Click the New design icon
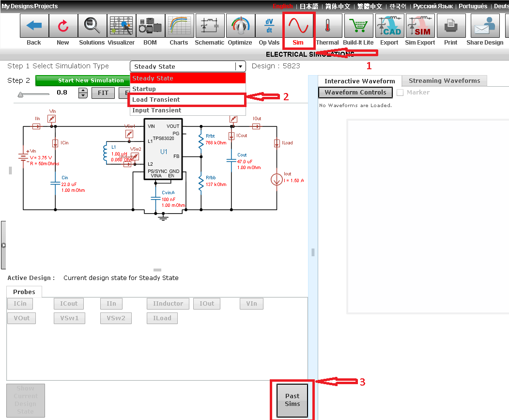This screenshot has width=509, height=420. (x=63, y=26)
